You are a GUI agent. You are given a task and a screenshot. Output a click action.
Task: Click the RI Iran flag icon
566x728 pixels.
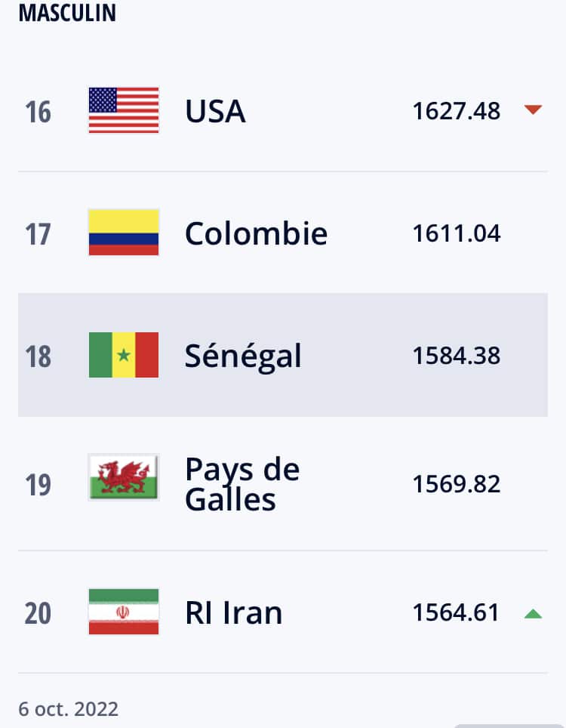click(x=123, y=612)
